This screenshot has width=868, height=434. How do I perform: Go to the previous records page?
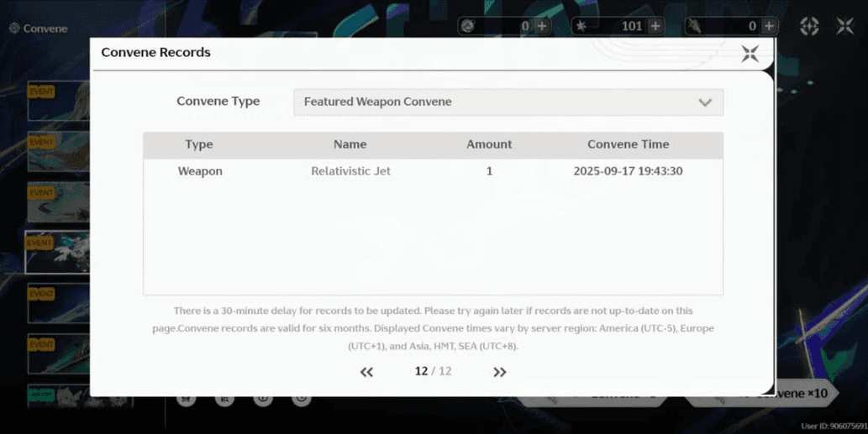coord(366,372)
